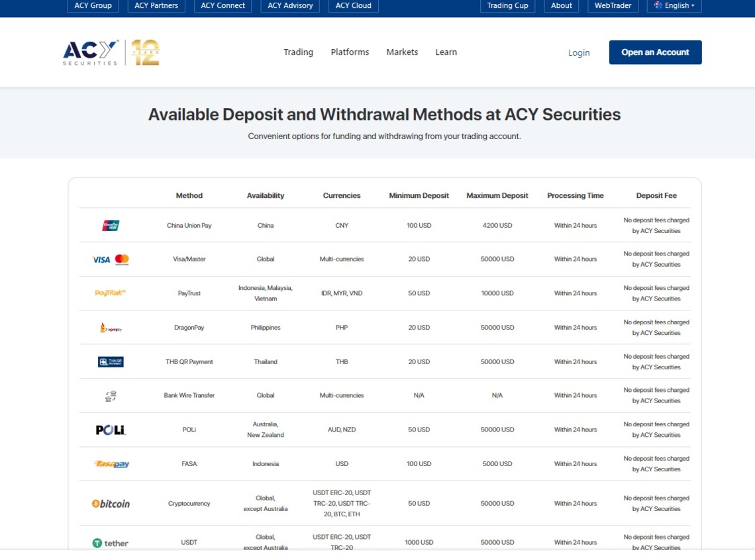Click the page heading about deposit methods
This screenshot has height=560, width=755.
tap(384, 115)
